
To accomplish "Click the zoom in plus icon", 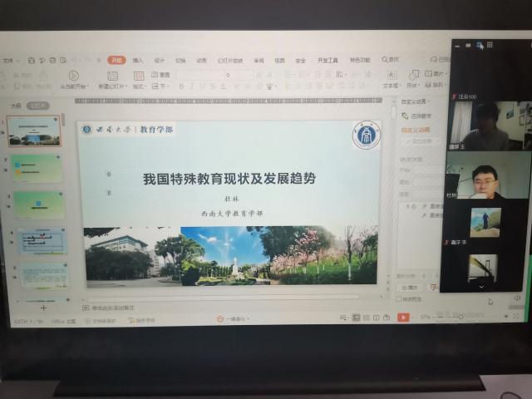I will [505, 316].
